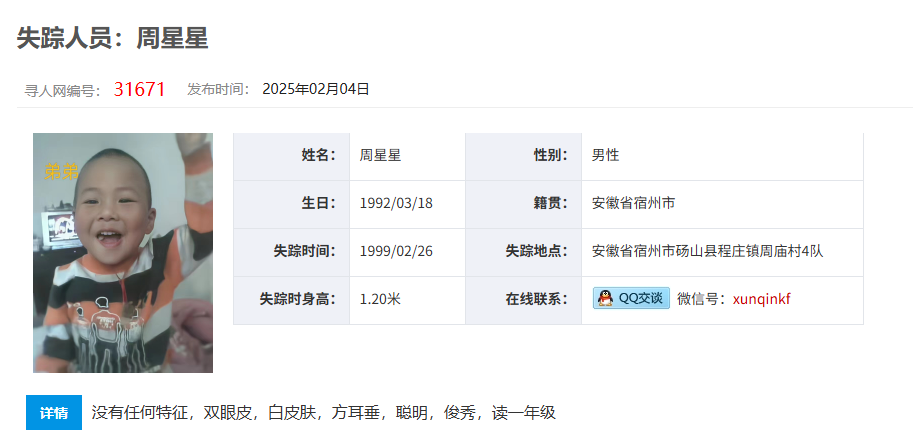The image size is (913, 448).
Task: Click the missing date 1999/02/26
Action: tap(396, 251)
